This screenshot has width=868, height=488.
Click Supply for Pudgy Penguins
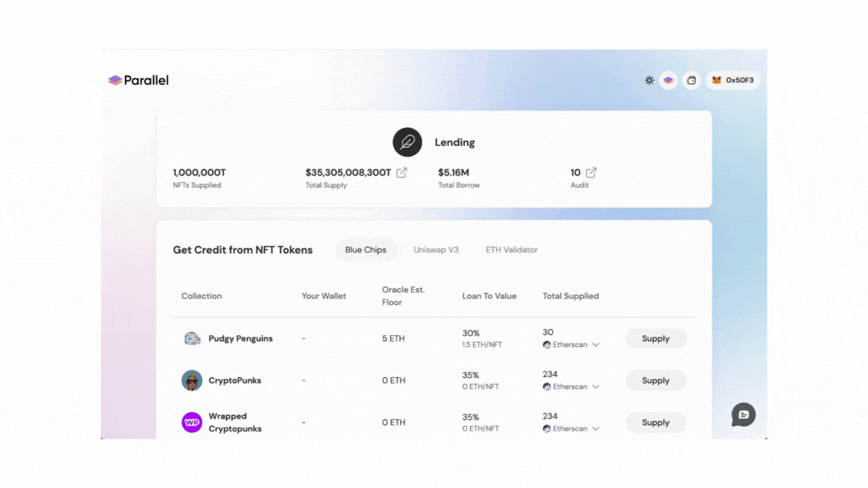point(656,338)
